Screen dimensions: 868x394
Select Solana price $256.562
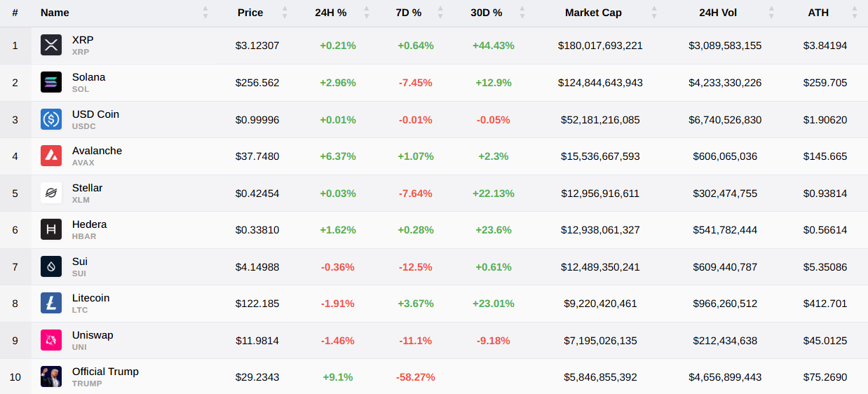coord(257,83)
